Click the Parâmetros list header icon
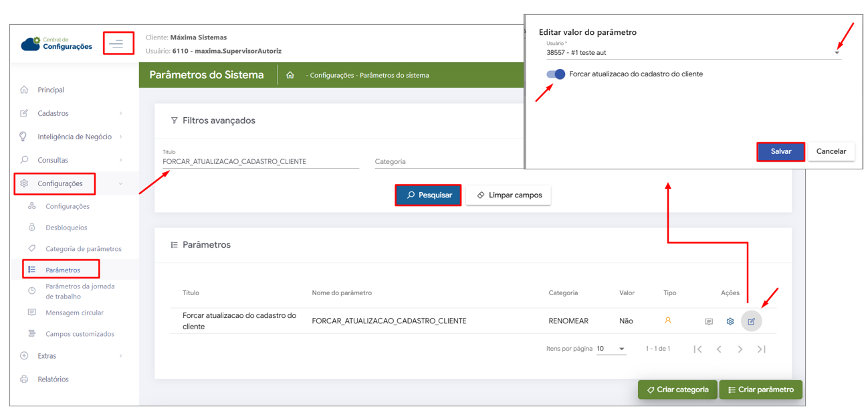 (174, 245)
